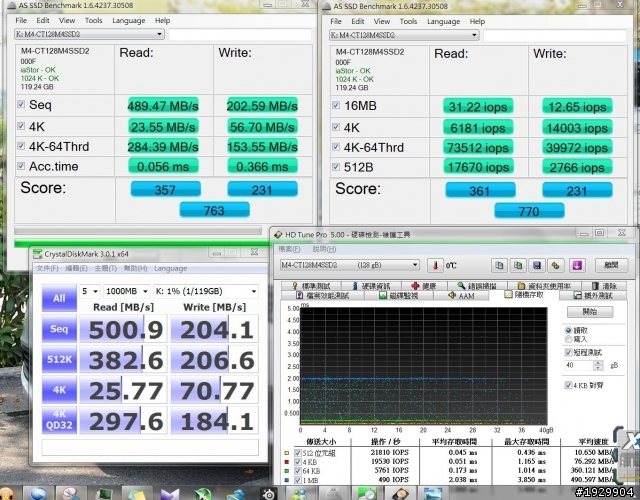Open CrystalDiskMark drive dropdown K: 1%

pos(206,291)
